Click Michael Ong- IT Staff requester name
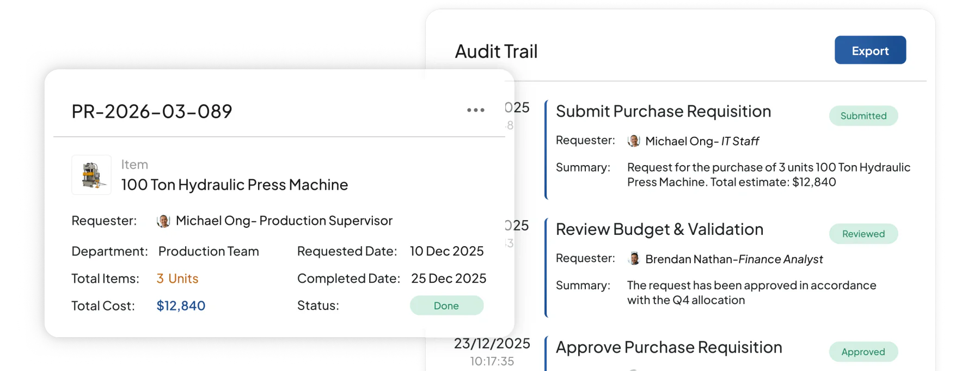Viewport: 980px width, 371px height. [702, 141]
